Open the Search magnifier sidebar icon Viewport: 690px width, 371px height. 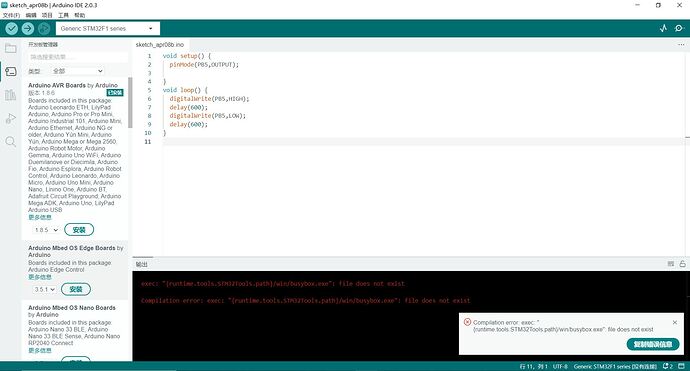pos(11,142)
